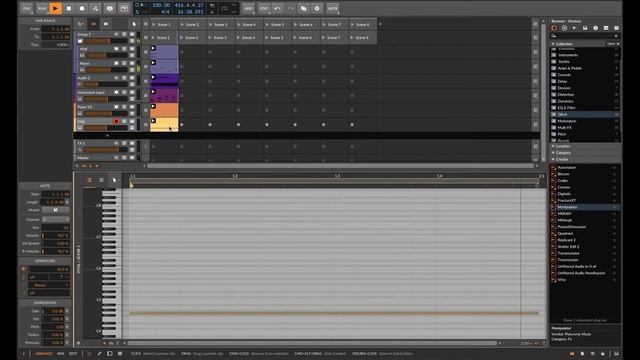
Task: Select the pointer tool above the track headers
Action: click(x=134, y=24)
